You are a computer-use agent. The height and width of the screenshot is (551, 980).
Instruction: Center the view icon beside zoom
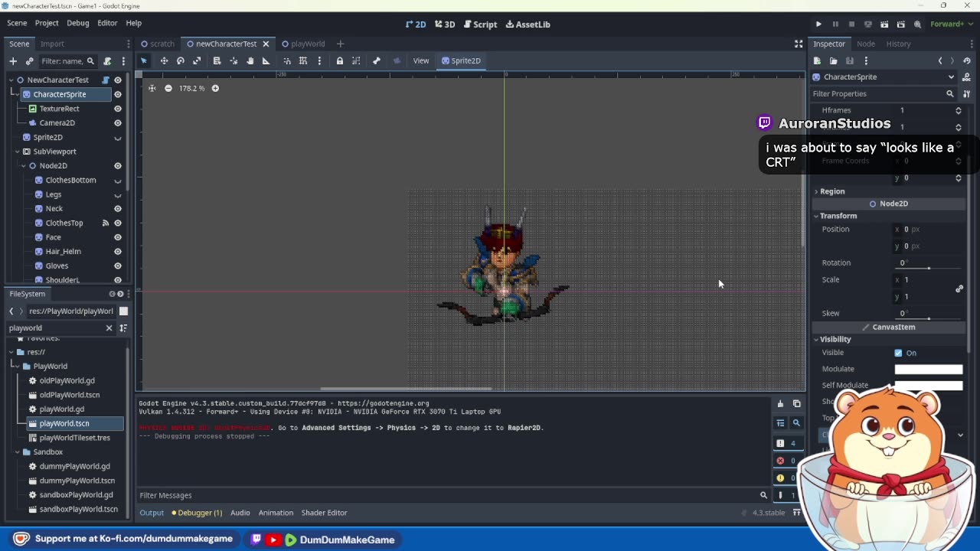point(152,88)
